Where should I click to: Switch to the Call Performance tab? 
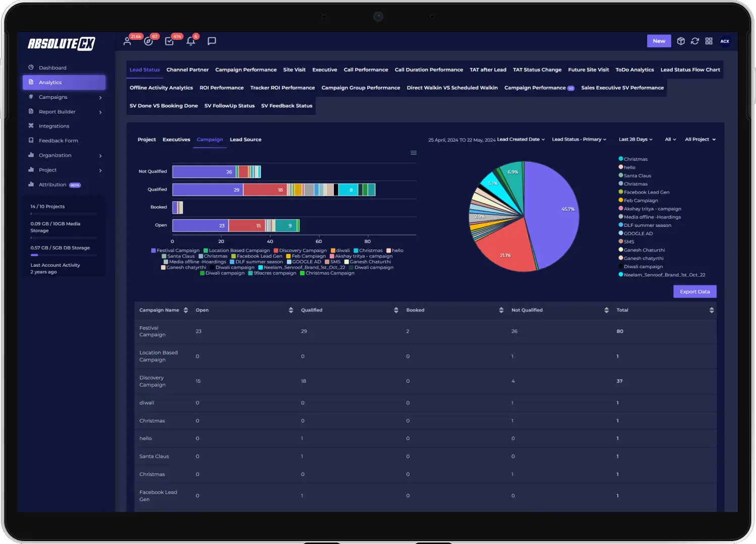click(366, 70)
